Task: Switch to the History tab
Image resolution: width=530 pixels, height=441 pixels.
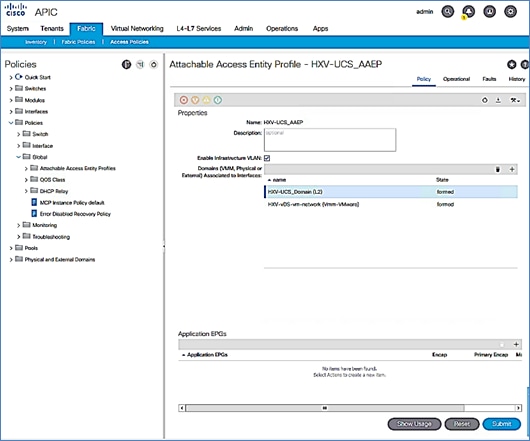Action: click(517, 79)
